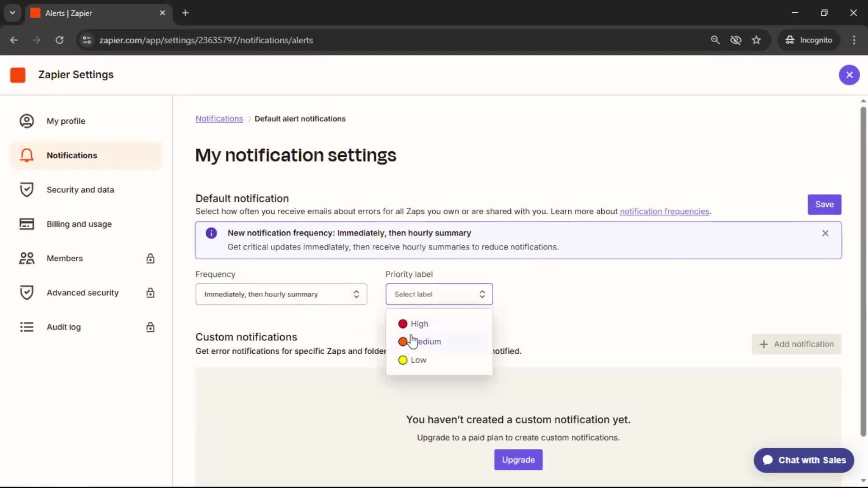This screenshot has height=488, width=868.
Task: Open the My profile user icon
Action: point(27,121)
